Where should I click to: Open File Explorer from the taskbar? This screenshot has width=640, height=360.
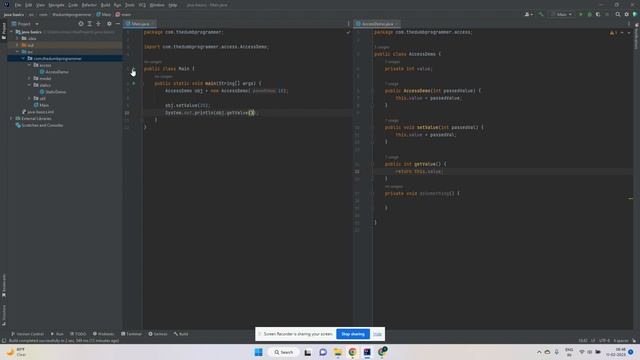[x=338, y=352]
